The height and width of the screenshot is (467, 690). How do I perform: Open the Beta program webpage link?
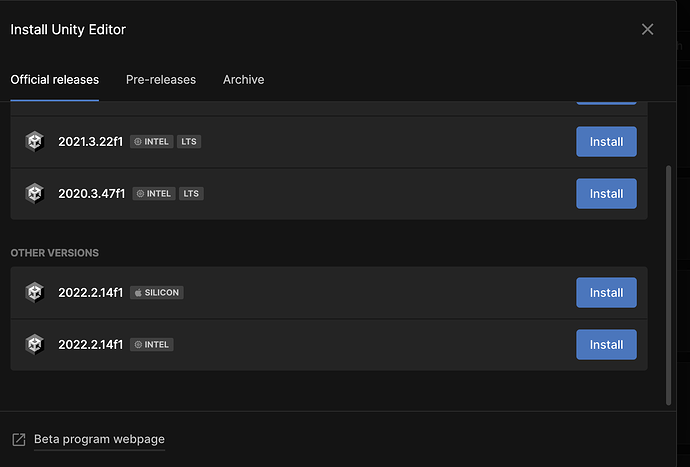coord(99,439)
